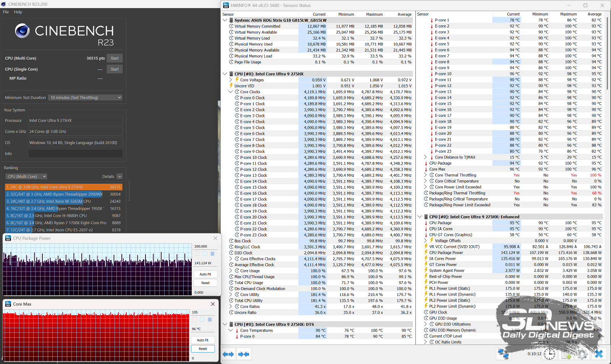Screen dimensions: 611x364
Task: Click the clock icon beside Page File Usage
Action: pos(231,62)
